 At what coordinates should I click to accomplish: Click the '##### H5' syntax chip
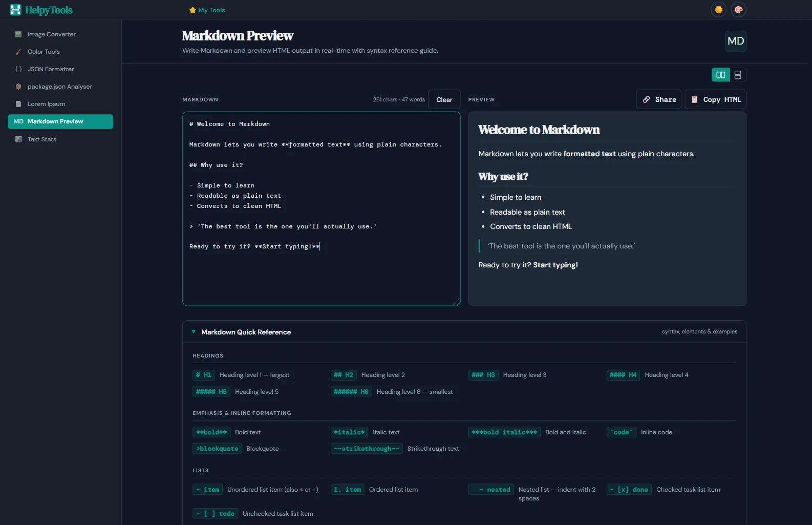(x=211, y=392)
